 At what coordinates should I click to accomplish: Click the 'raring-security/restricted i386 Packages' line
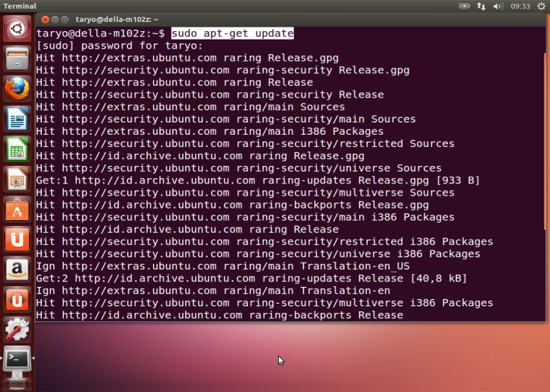[264, 241]
